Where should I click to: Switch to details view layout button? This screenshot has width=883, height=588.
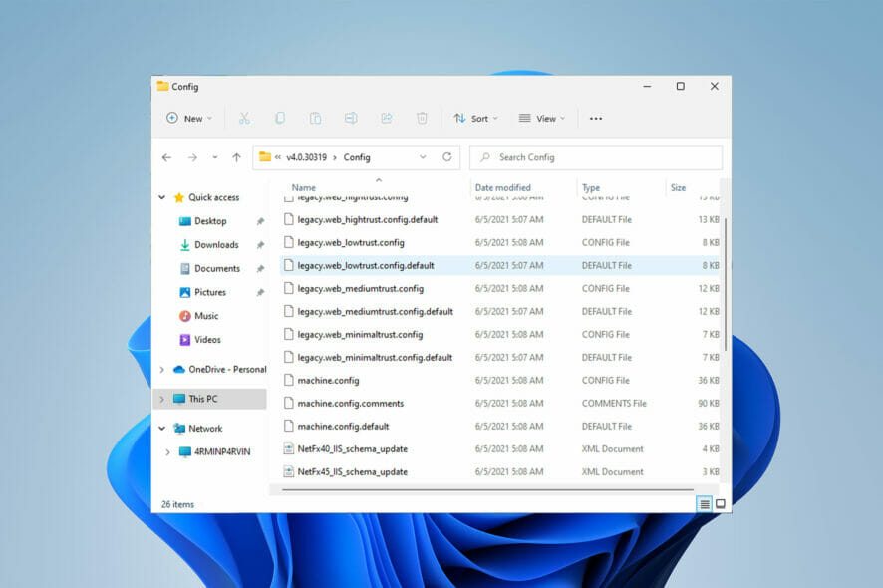click(x=704, y=504)
